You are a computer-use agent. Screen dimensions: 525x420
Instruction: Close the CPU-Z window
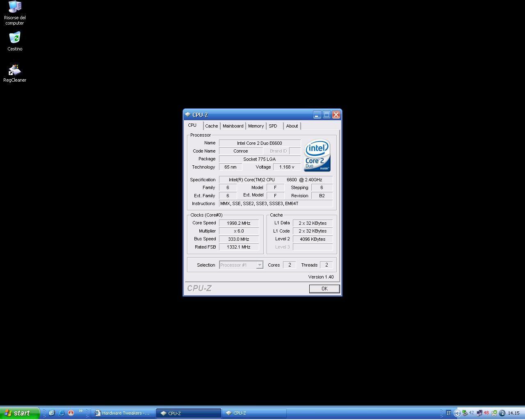tap(336, 115)
